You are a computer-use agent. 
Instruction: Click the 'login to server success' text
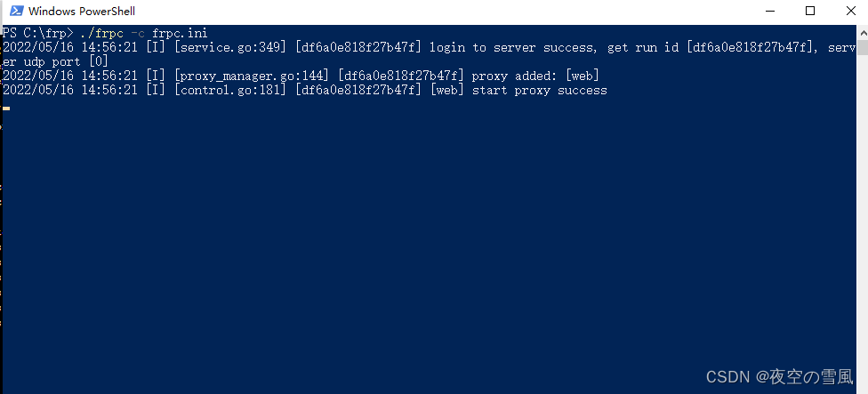pos(513,48)
